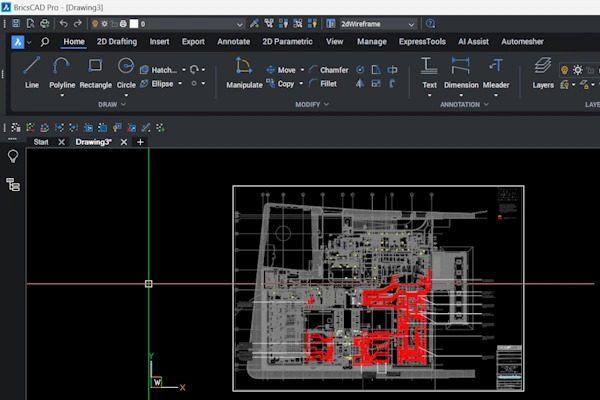
Task: Switch to the 2D Drafting ribbon tab
Action: pos(117,42)
